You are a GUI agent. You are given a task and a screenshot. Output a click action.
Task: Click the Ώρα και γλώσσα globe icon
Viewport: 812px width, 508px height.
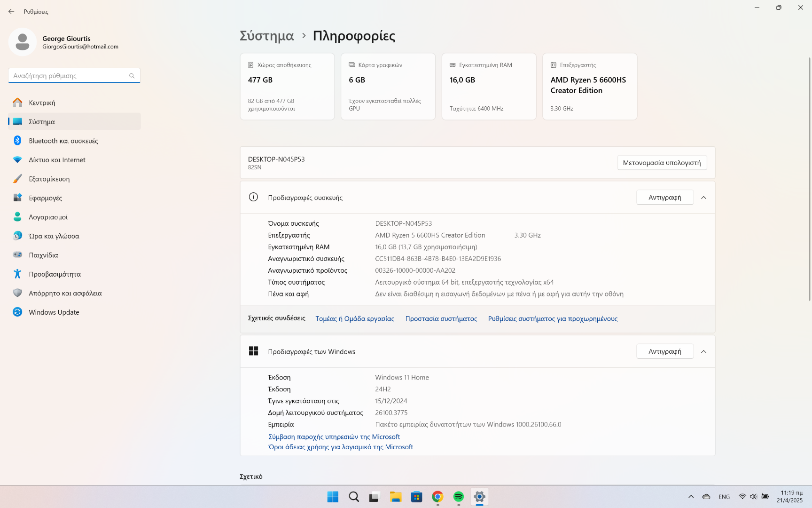point(17,236)
